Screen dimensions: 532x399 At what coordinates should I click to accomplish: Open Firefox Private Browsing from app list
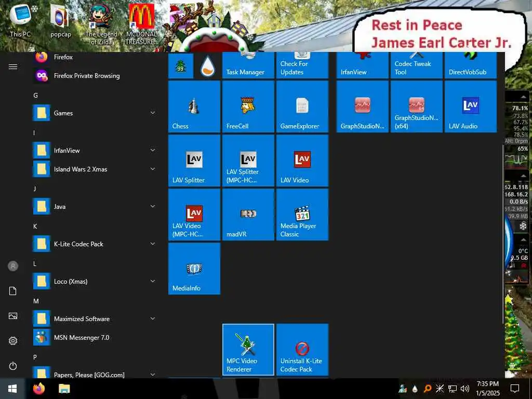point(95,76)
